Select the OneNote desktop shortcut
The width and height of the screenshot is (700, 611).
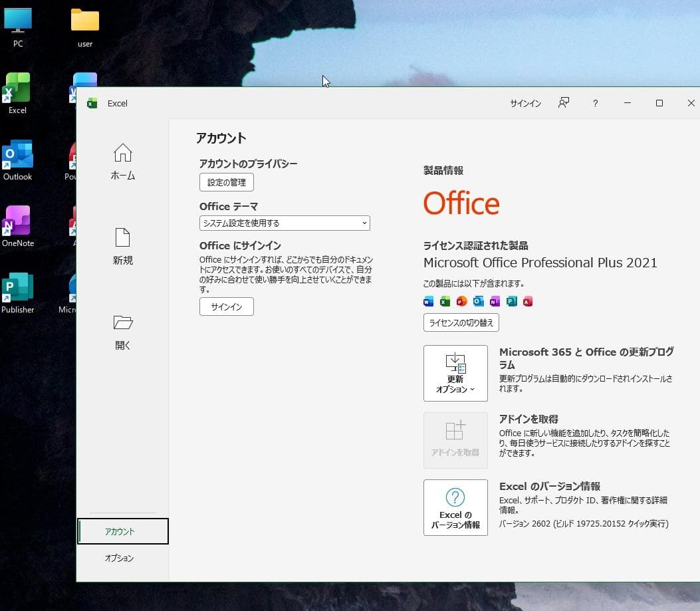click(17, 227)
